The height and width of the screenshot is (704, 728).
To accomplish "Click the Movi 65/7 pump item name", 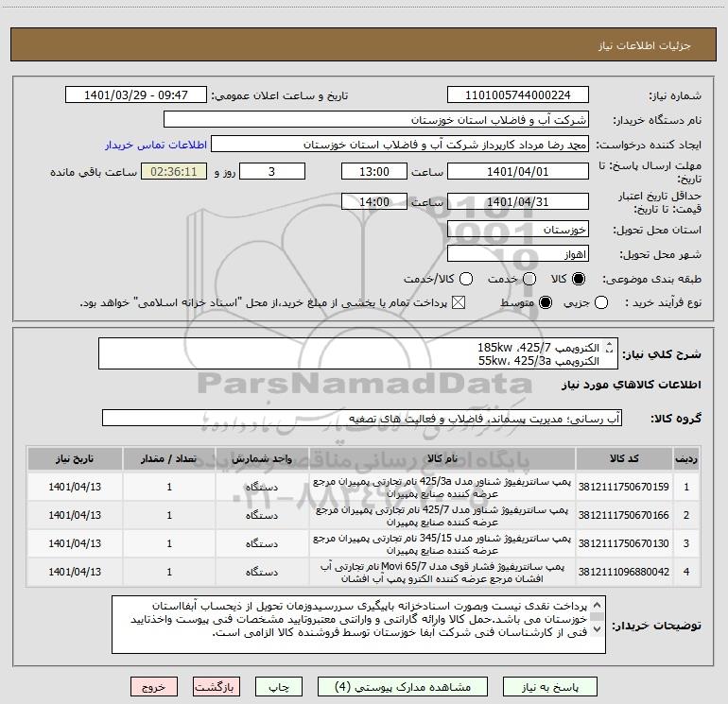I will [442, 573].
